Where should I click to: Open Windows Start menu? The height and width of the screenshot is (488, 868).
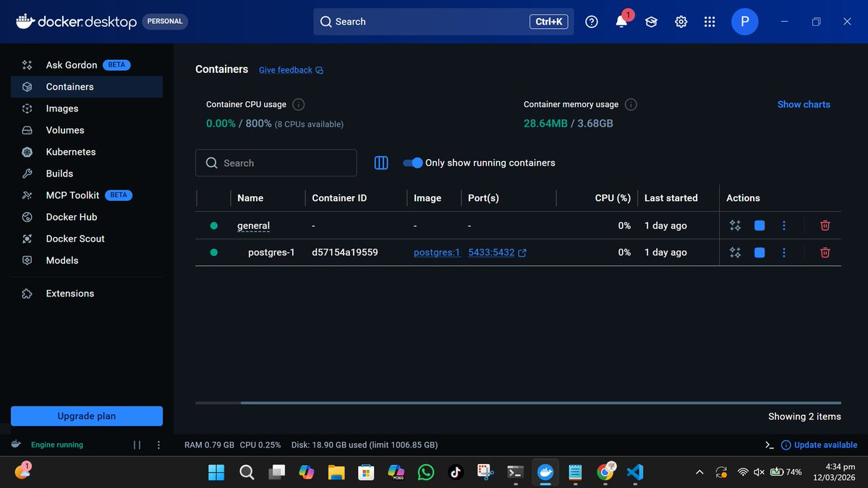click(x=216, y=472)
